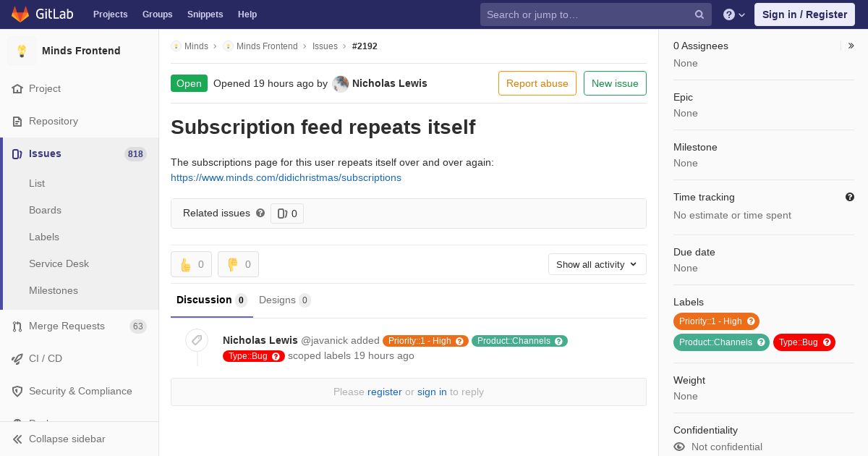
Task: Click the label tag icon in activity
Action: (197, 340)
